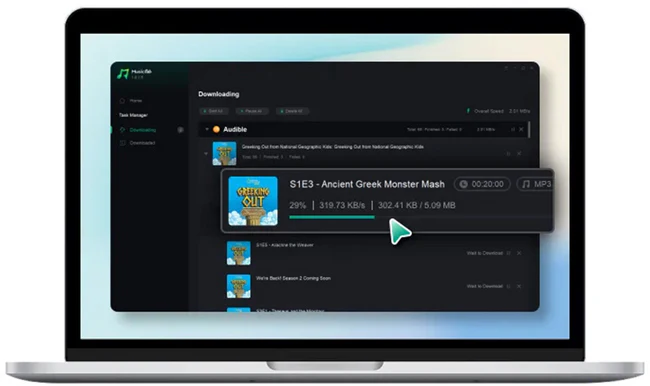The image size is (650, 386).
Task: Click the S1E3 Ancient Greek Monster Mash cover
Action: click(253, 201)
